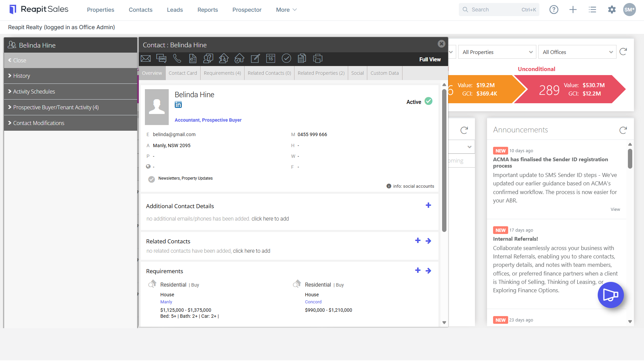The width and height of the screenshot is (644, 362).
Task: Open Belinda Hine's LinkedIn icon
Action: coord(178,105)
